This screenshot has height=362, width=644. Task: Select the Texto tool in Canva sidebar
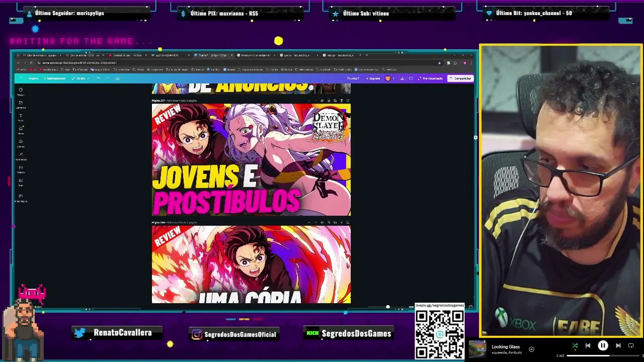(x=21, y=117)
